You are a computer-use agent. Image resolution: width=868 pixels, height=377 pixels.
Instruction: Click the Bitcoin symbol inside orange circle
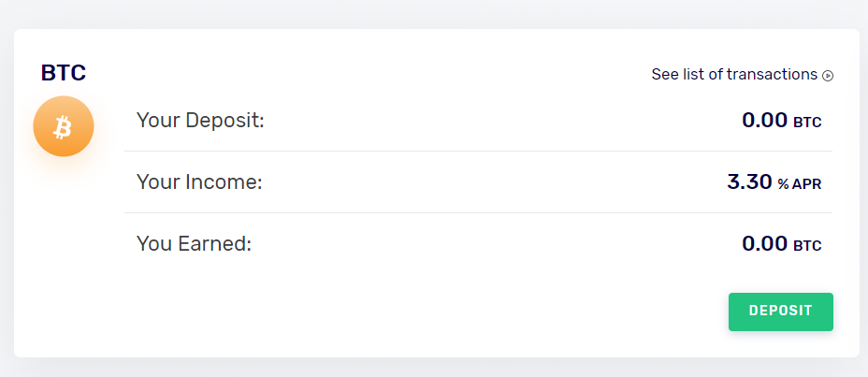(x=64, y=126)
